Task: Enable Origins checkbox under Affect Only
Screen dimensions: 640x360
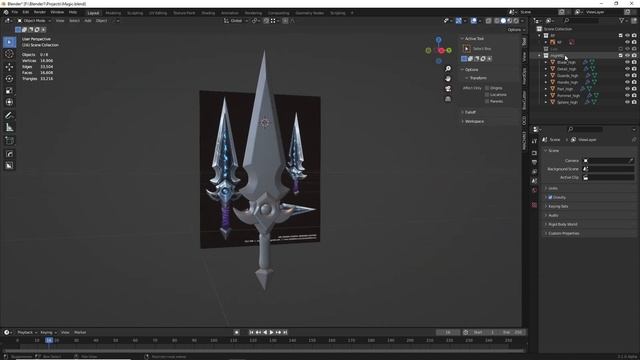Action: (x=487, y=88)
